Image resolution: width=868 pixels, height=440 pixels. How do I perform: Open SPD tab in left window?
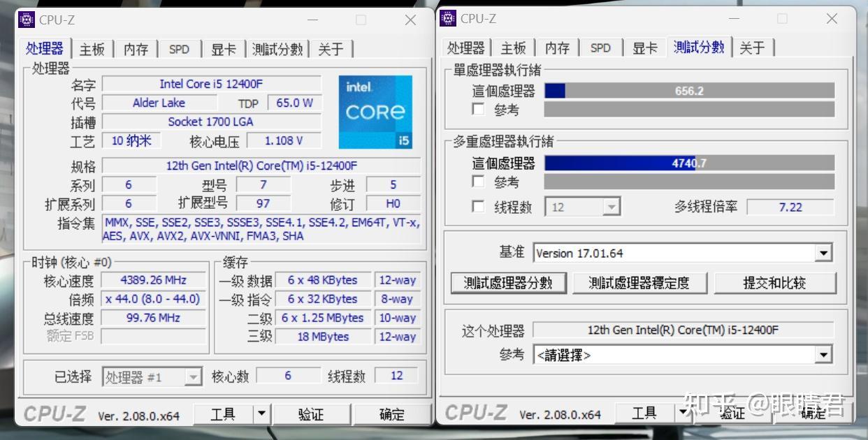click(179, 49)
